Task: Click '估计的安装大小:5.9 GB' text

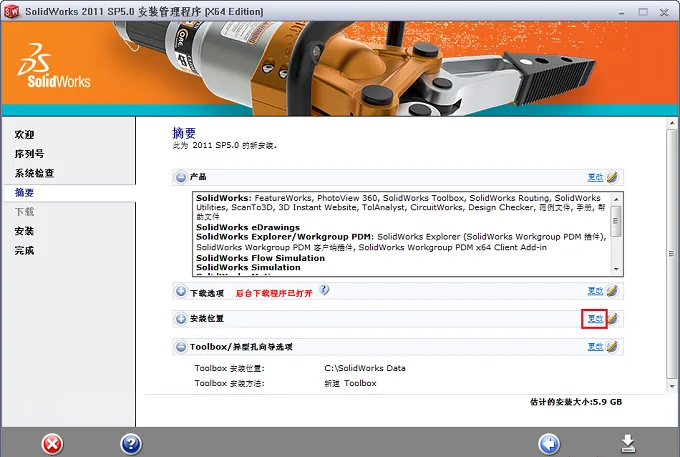Action: (x=576, y=402)
